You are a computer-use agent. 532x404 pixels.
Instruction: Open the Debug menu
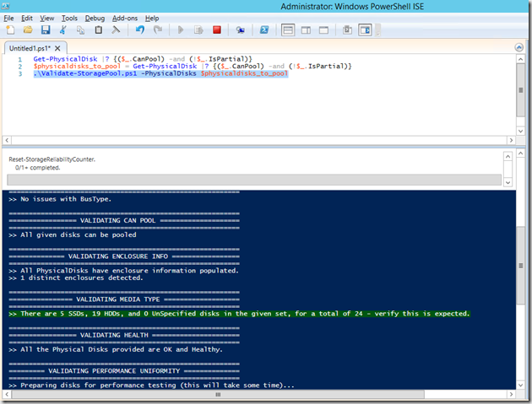(x=95, y=19)
